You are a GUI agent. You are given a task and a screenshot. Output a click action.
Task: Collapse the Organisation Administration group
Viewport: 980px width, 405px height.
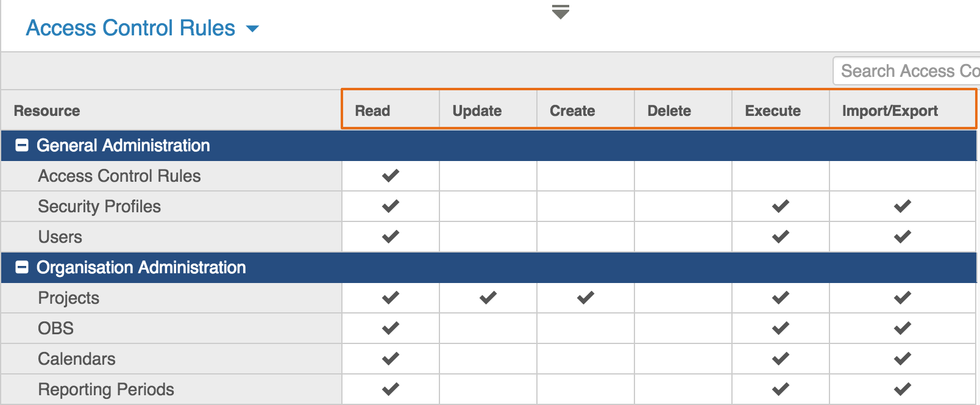click(22, 267)
